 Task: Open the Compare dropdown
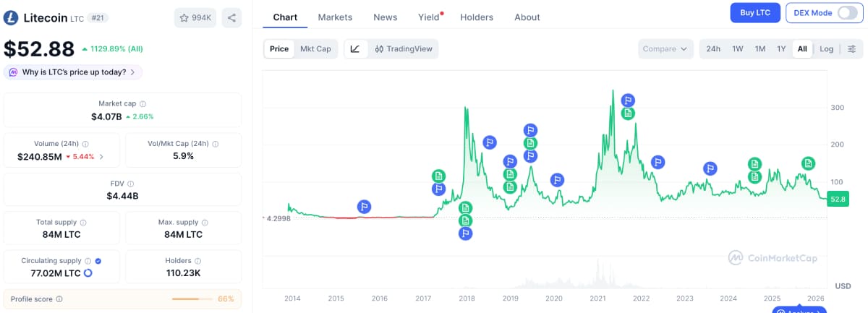tap(665, 49)
